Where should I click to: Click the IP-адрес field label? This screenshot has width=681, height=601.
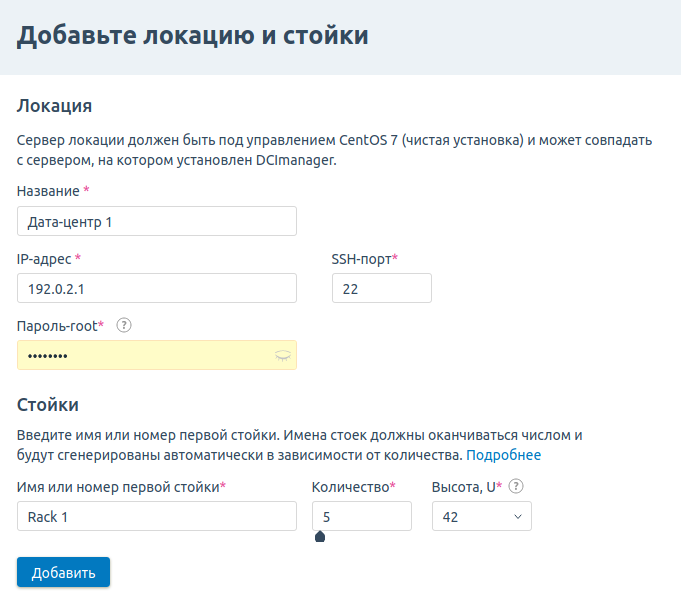point(45,258)
